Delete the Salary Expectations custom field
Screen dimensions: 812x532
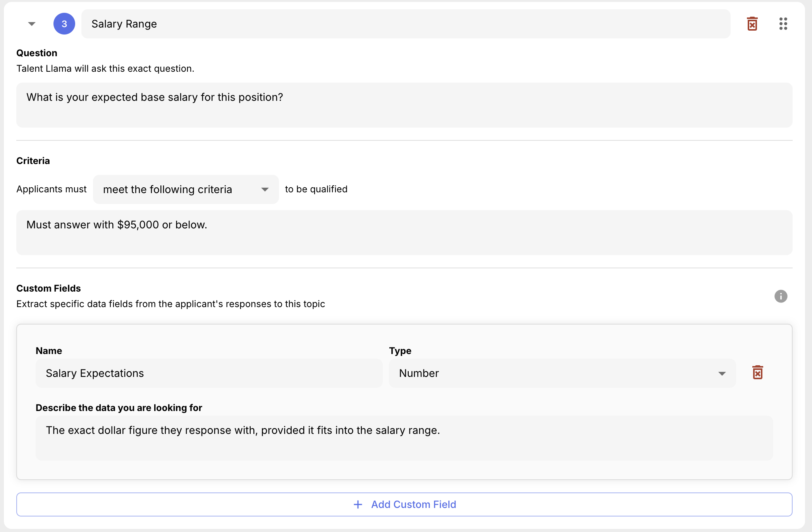point(757,373)
